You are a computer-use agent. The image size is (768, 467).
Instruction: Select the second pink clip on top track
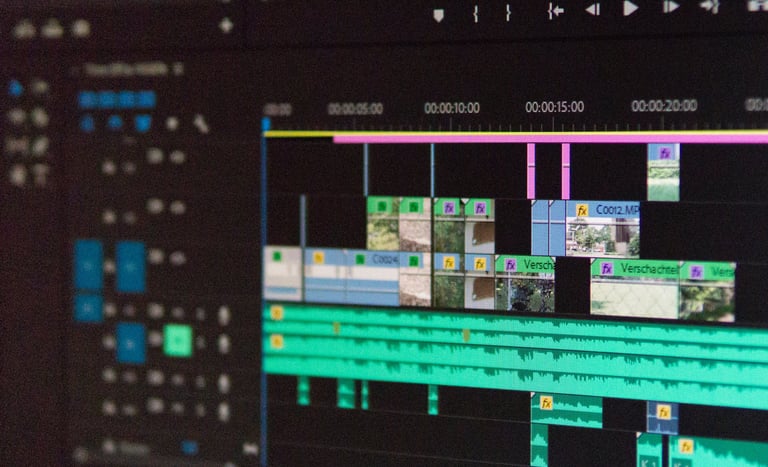(x=566, y=172)
